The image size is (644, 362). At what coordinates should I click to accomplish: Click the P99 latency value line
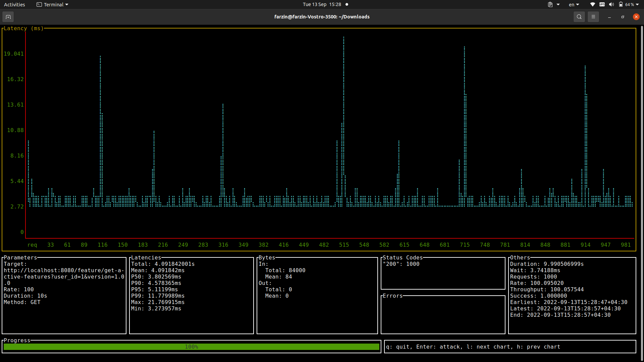coord(158,296)
